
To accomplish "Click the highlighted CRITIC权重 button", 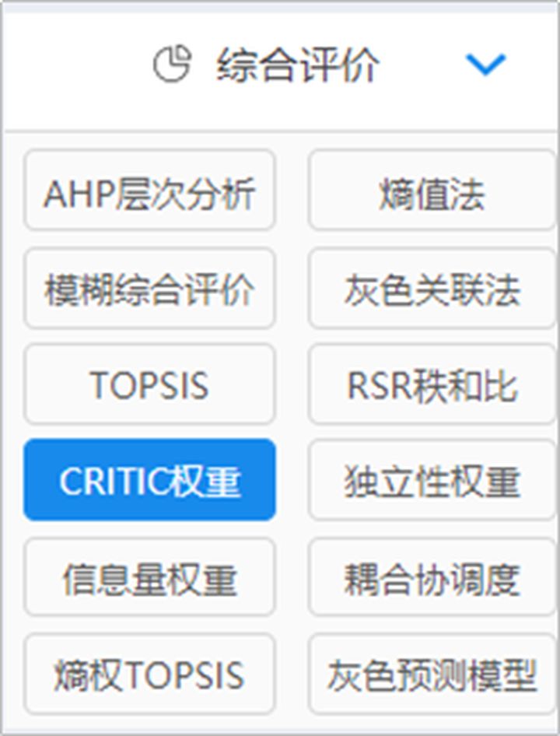I will [149, 480].
